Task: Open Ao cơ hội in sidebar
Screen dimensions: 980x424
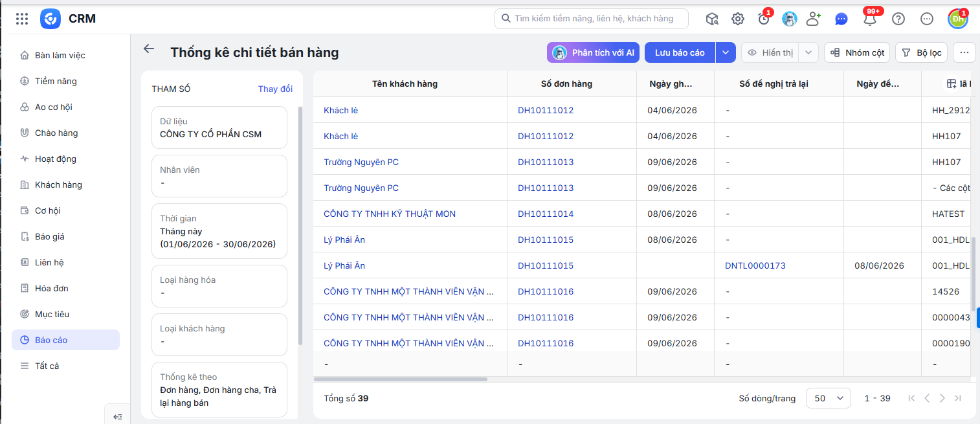Action: 65,107
